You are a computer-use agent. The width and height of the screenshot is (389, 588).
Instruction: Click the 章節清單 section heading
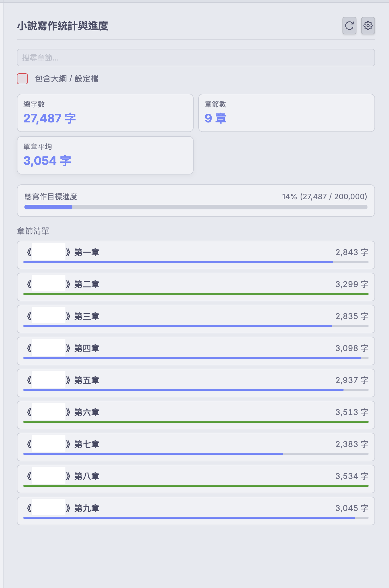[33, 231]
